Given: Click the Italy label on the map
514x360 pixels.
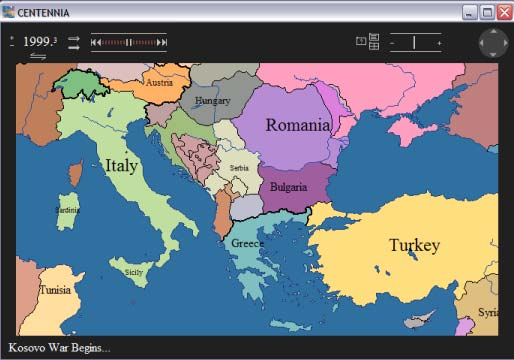Looking at the screenshot, I should click(x=121, y=166).
